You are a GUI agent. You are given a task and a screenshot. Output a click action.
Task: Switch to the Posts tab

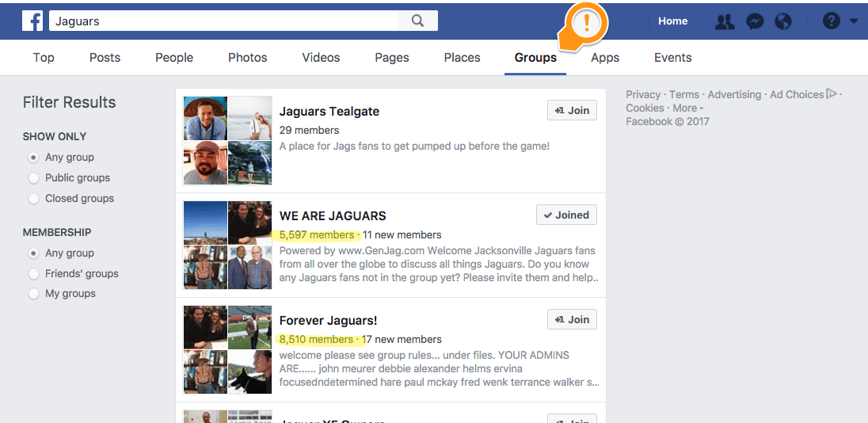click(105, 58)
